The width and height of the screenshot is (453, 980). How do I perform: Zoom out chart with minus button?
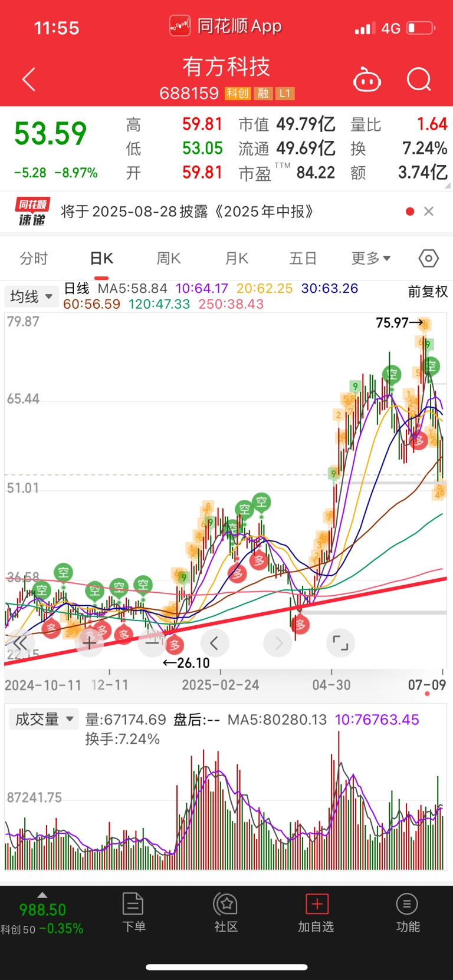click(152, 643)
